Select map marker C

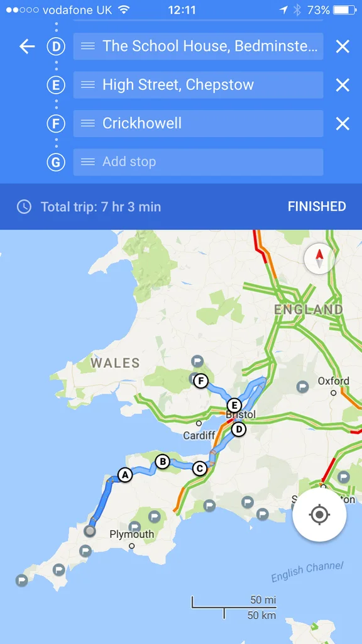click(x=199, y=468)
